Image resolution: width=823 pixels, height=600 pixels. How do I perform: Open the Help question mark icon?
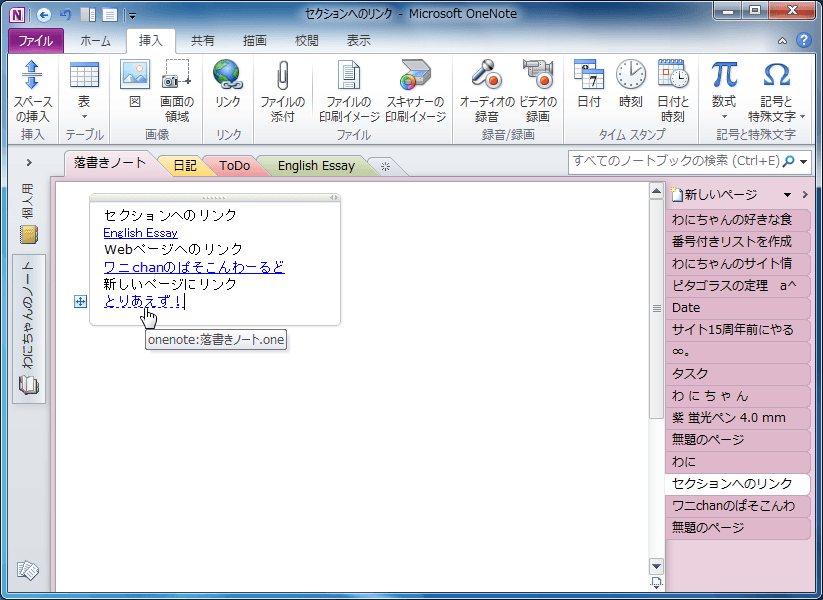click(804, 40)
